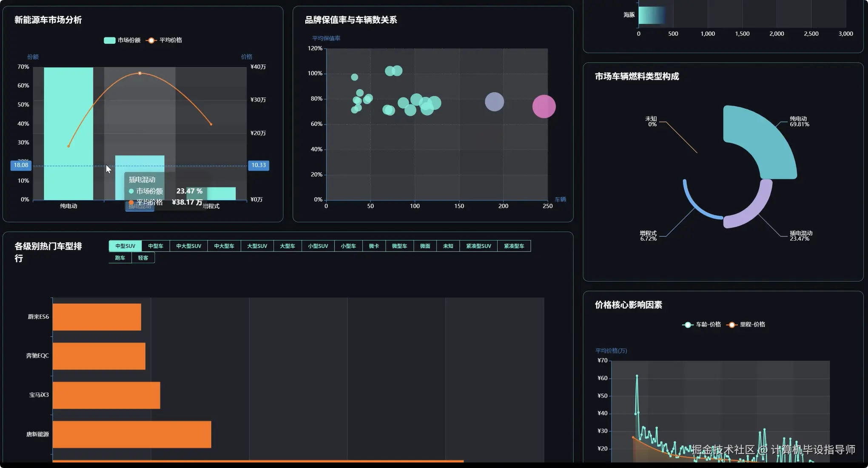Screen dimensions: 868x468
Task: Click the 中型SUV active tab
Action: [x=125, y=246]
